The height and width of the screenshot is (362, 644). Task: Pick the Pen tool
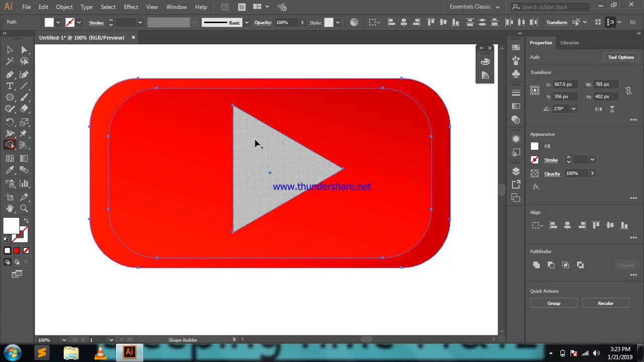pos(10,74)
